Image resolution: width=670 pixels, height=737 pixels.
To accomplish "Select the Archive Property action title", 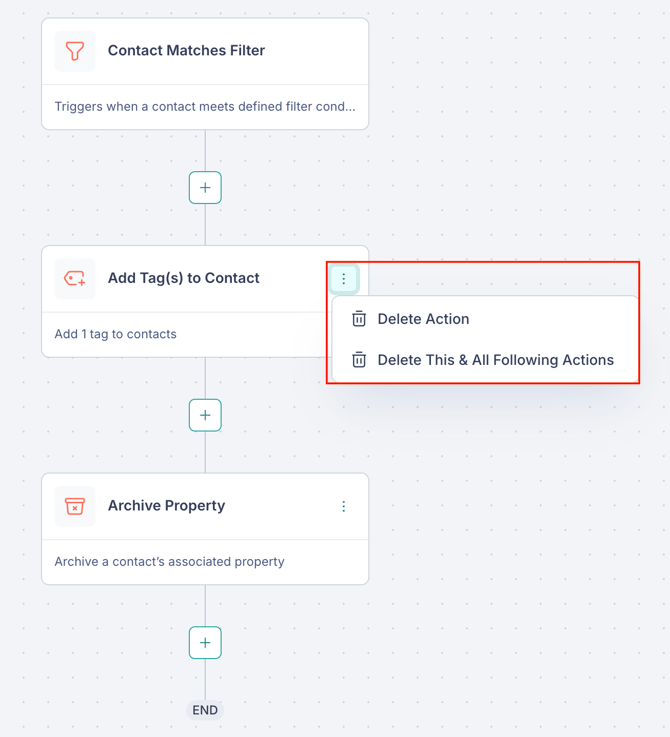I will (166, 505).
